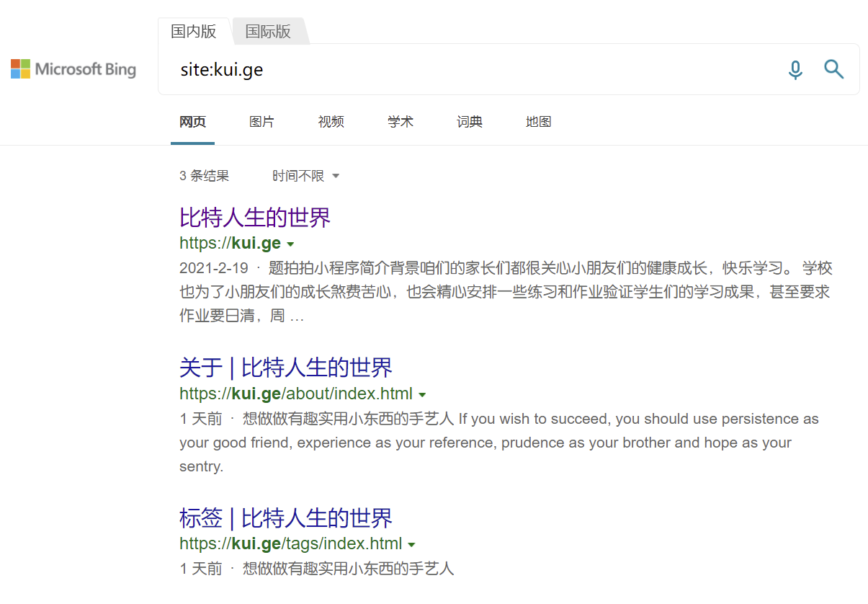Viewport: 868px width, 604px height.
Task: Open the 学术 academic search section
Action: tap(400, 122)
